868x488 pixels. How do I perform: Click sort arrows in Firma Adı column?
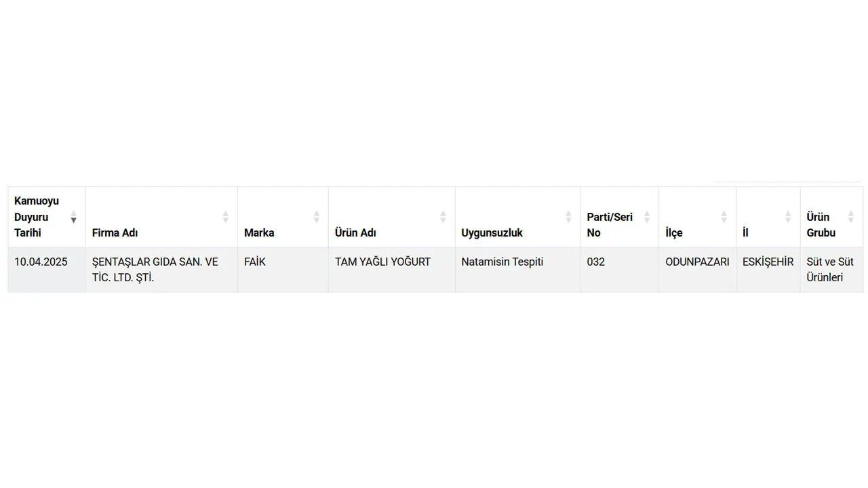(225, 217)
